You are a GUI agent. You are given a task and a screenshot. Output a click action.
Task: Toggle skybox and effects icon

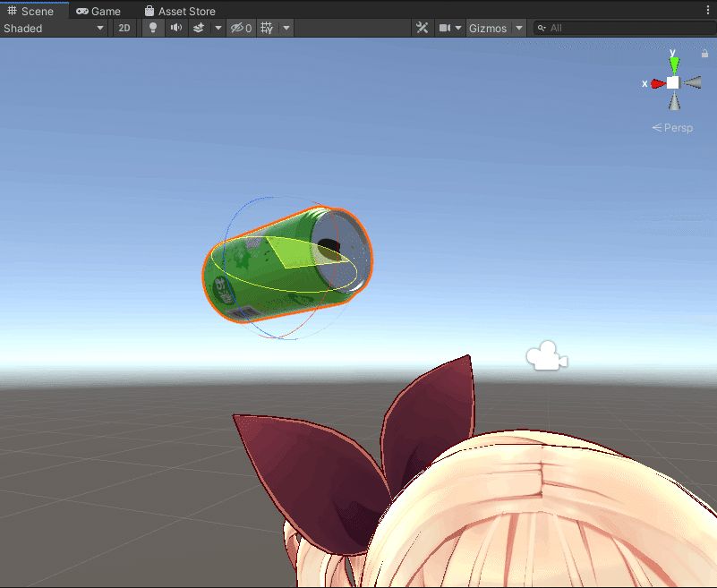(199, 29)
